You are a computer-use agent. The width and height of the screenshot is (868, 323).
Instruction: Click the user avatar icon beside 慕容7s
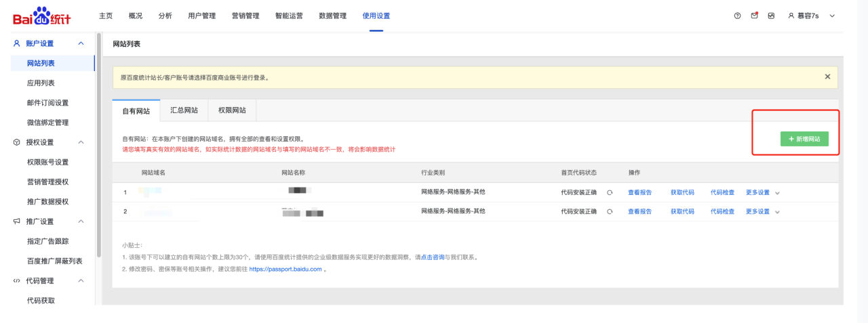pyautogui.click(x=791, y=16)
